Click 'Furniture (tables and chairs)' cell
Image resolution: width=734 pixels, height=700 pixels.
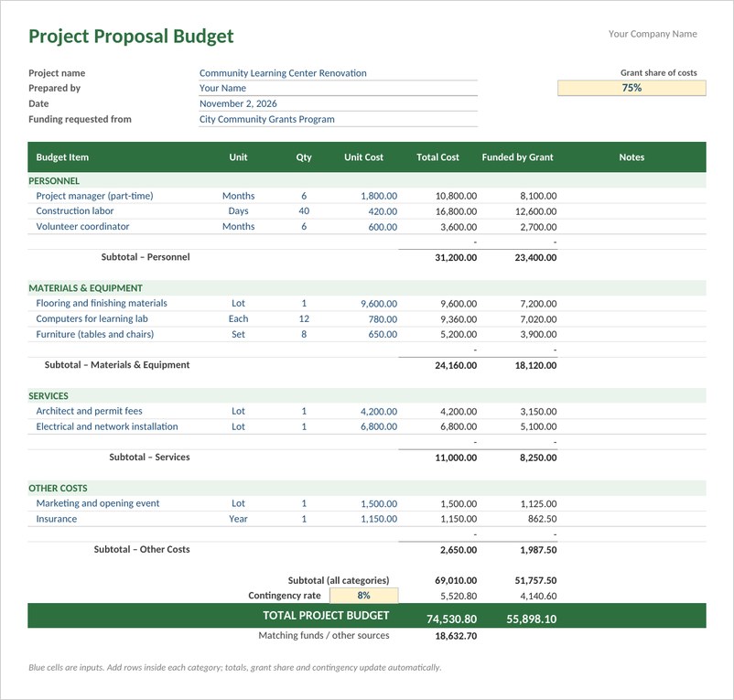click(x=95, y=334)
